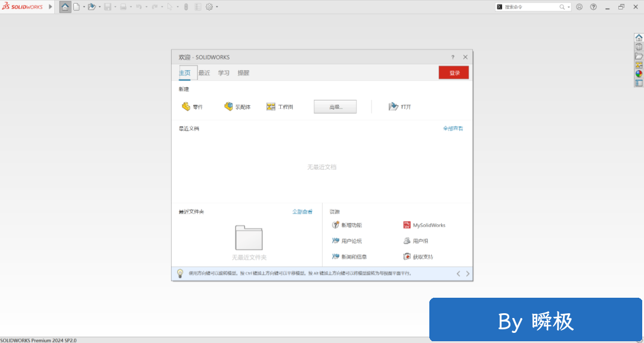
Task: Switch to the 最近 (Recent) tab
Action: click(204, 73)
